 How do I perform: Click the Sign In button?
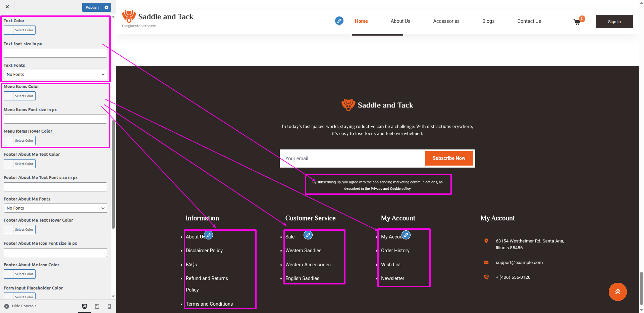pos(614,21)
